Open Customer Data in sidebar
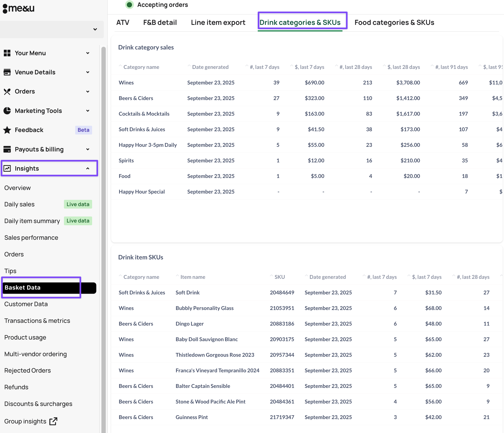 point(26,304)
